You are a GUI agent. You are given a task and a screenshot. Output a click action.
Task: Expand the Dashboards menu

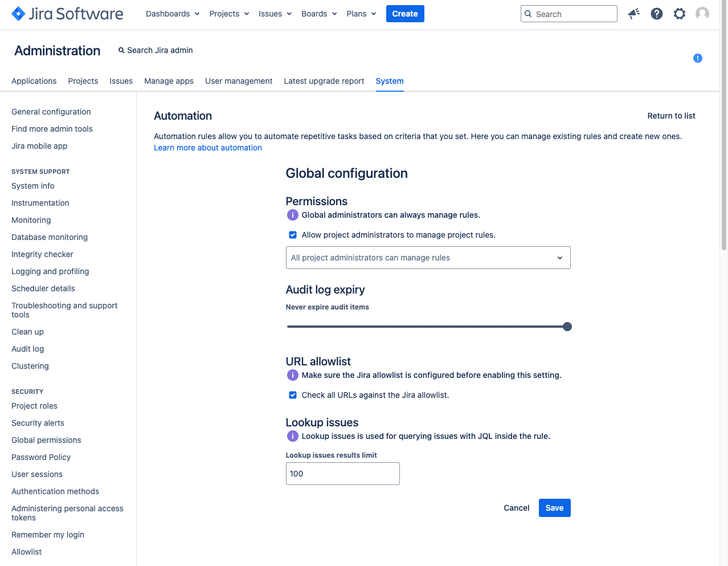tap(173, 14)
